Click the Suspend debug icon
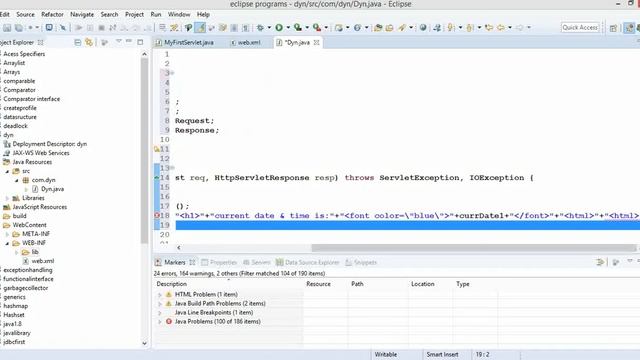The width and height of the screenshot is (640, 360). point(90,28)
